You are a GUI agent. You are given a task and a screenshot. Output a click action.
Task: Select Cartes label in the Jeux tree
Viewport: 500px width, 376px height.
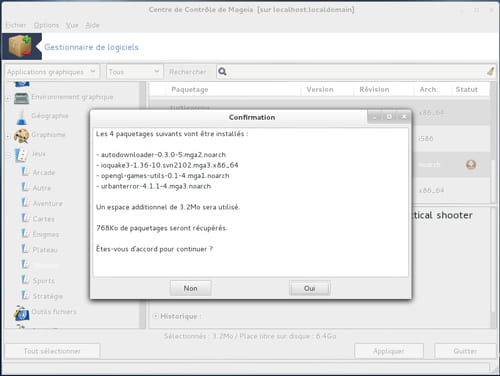(x=44, y=219)
